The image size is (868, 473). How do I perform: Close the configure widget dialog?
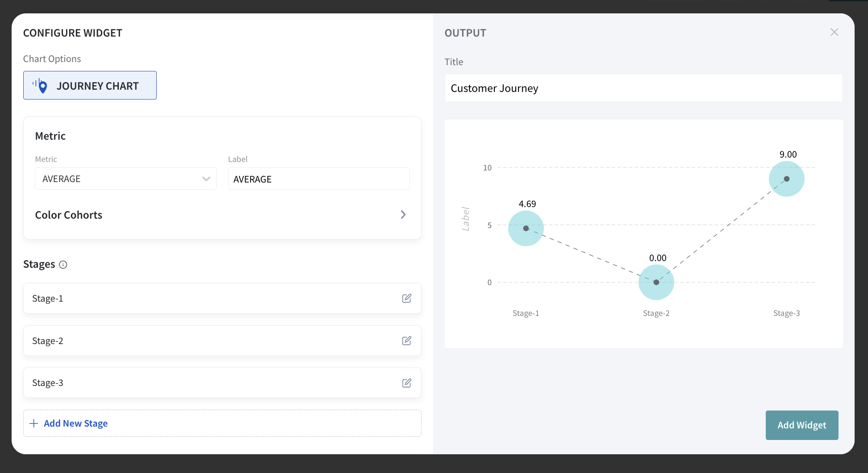click(834, 32)
